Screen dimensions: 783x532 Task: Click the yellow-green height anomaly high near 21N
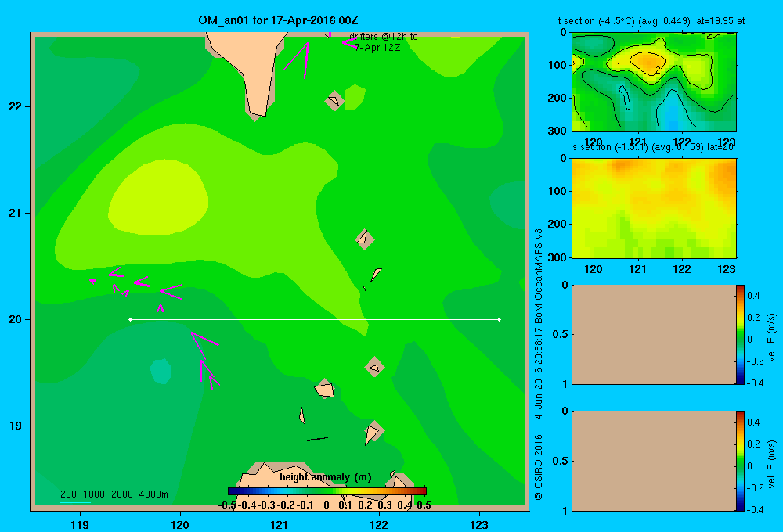pyautogui.click(x=158, y=197)
